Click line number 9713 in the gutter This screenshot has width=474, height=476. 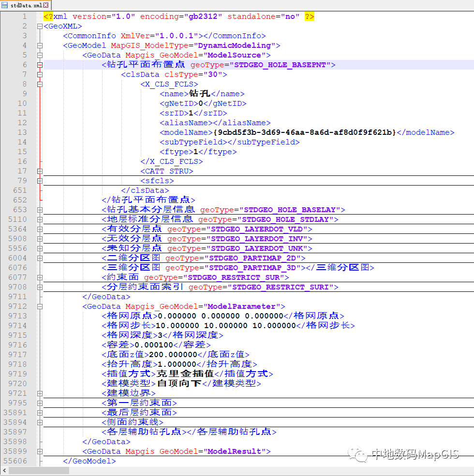point(17,316)
